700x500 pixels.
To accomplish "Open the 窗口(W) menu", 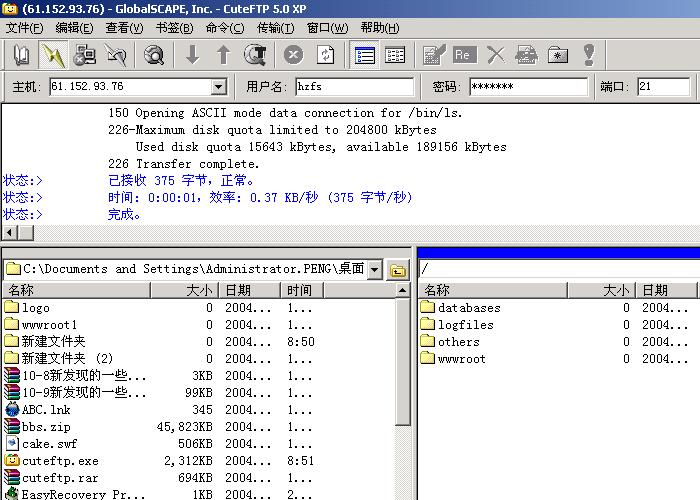I will (327, 28).
